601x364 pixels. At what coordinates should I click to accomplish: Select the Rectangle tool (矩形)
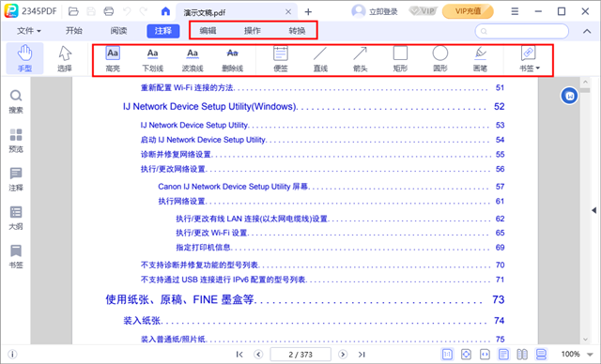tap(400, 59)
